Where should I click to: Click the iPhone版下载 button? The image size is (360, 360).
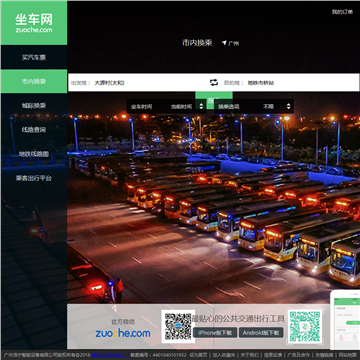pyautogui.click(x=215, y=333)
